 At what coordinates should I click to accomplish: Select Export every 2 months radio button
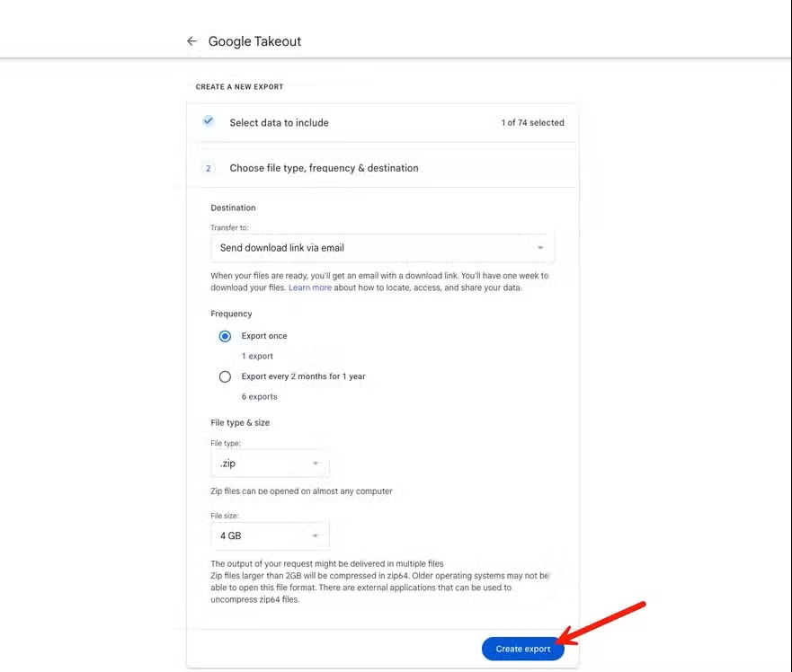pyautogui.click(x=225, y=376)
